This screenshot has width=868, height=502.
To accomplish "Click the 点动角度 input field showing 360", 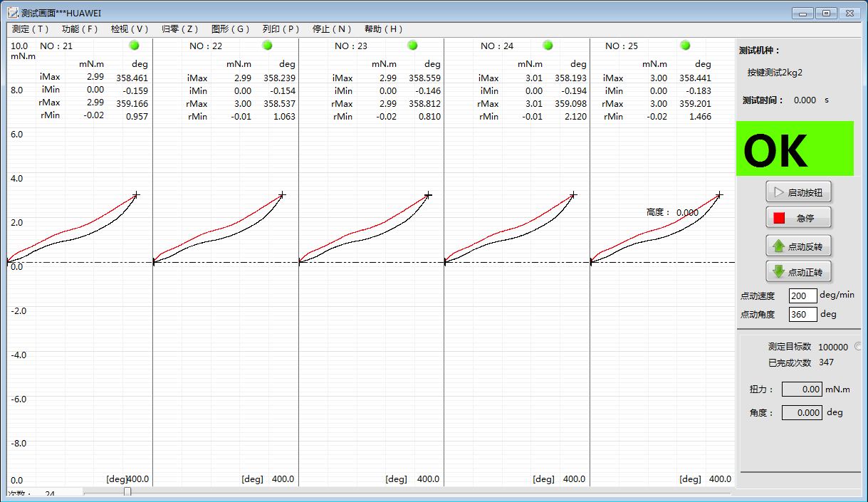I will [802, 314].
